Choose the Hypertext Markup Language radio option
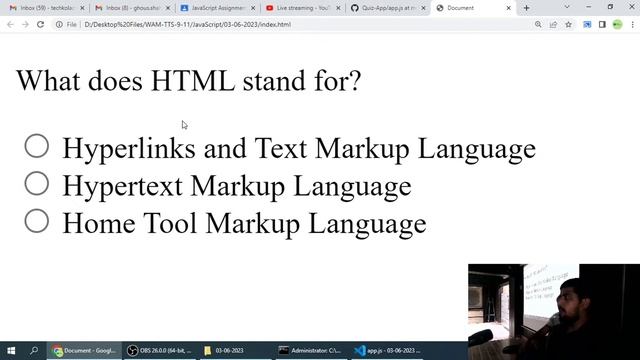Screen dimensions: 640x360 tap(37, 183)
